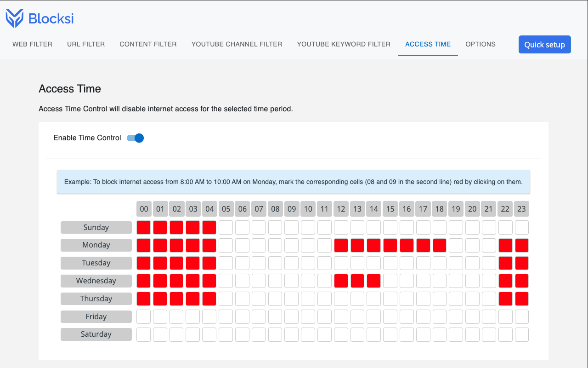
Task: Click the Blocksi logo icon
Action: [x=14, y=18]
